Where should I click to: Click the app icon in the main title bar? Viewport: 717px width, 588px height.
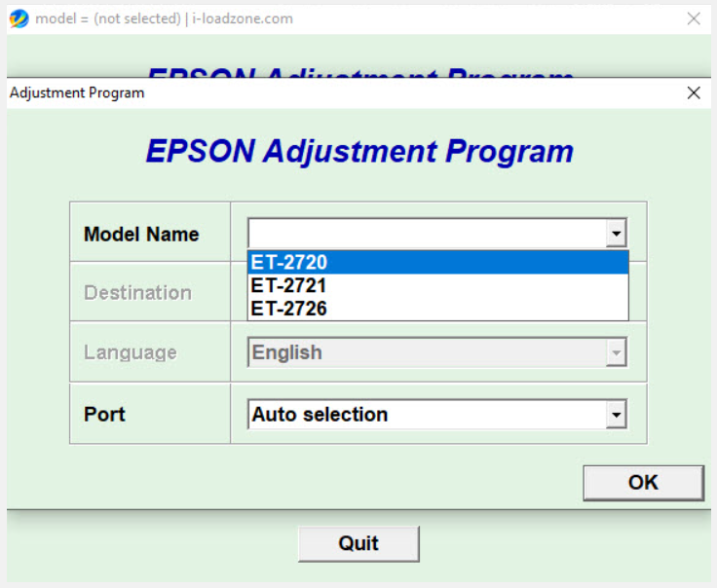click(x=19, y=18)
